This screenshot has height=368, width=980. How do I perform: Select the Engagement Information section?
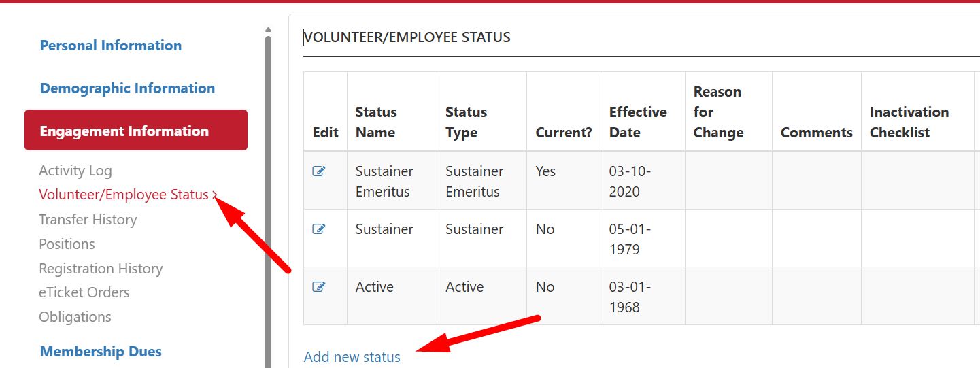click(136, 130)
